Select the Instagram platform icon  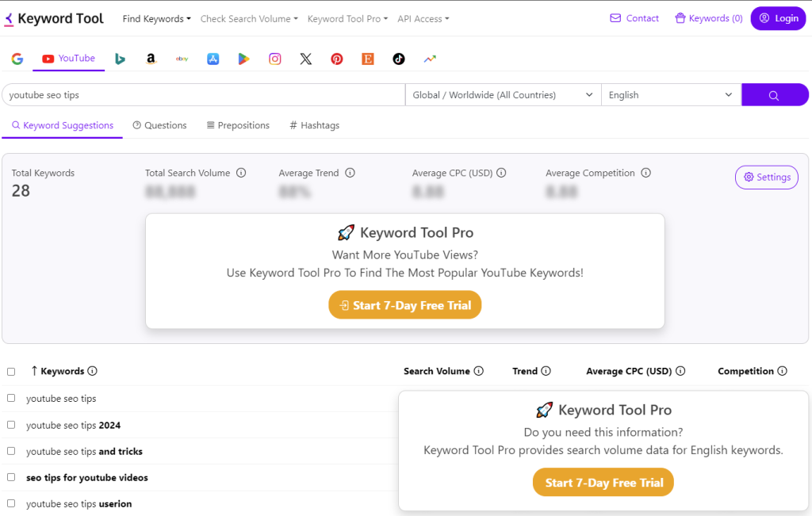click(275, 59)
